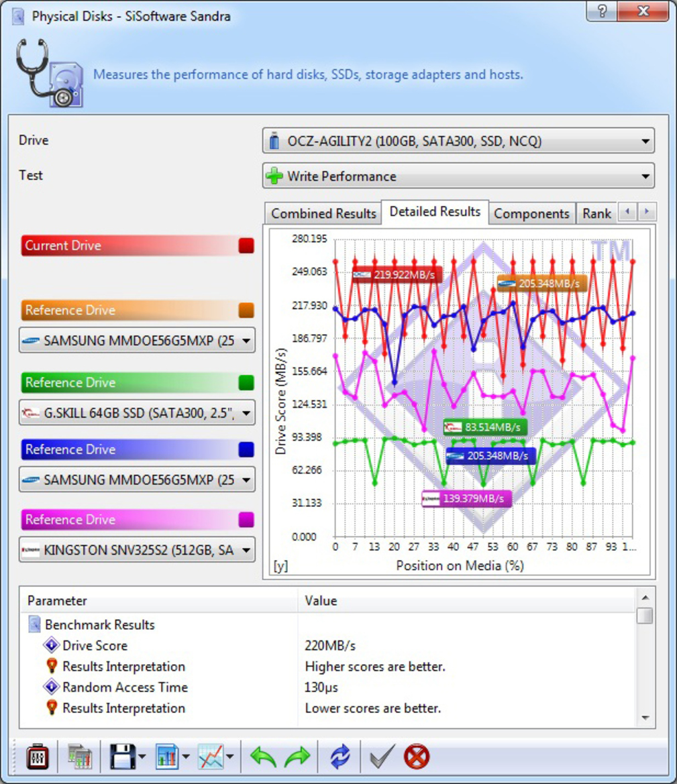Click the bar chart view icon
The width and height of the screenshot is (677, 784).
click(x=166, y=757)
